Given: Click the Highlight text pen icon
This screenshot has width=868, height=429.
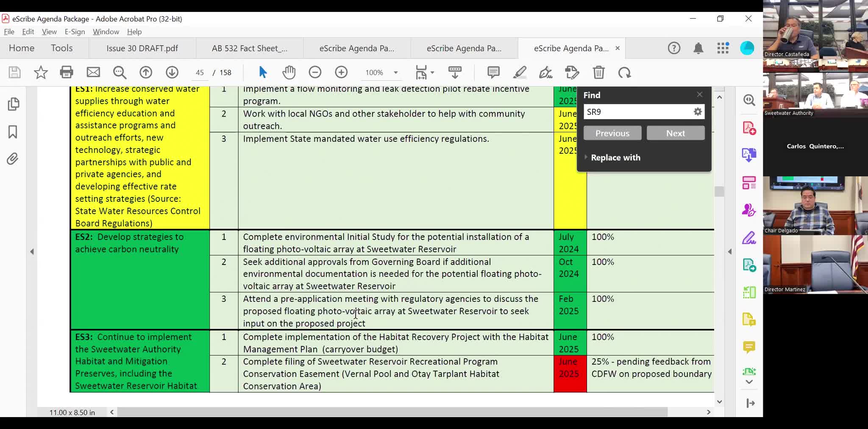Looking at the screenshot, I should pyautogui.click(x=520, y=72).
